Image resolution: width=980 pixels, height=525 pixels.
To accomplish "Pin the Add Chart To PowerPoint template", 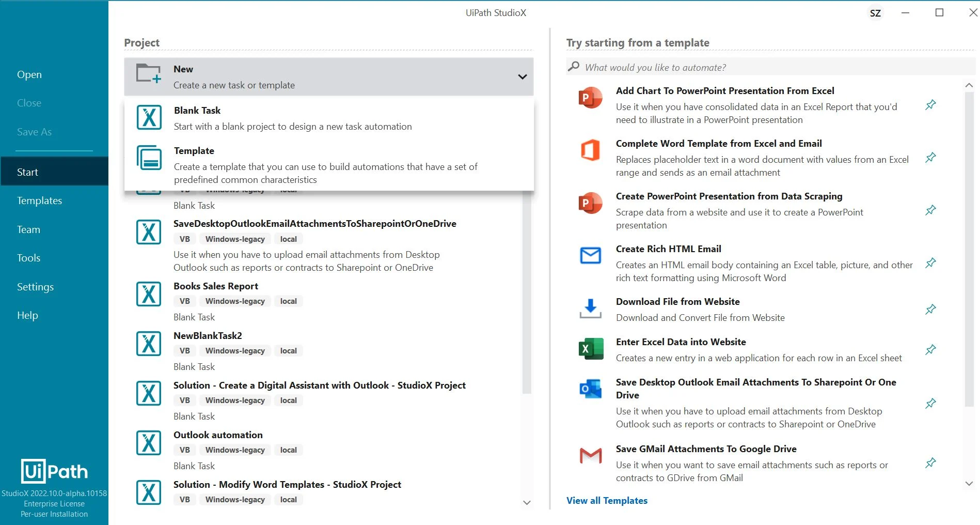I will coord(930,105).
